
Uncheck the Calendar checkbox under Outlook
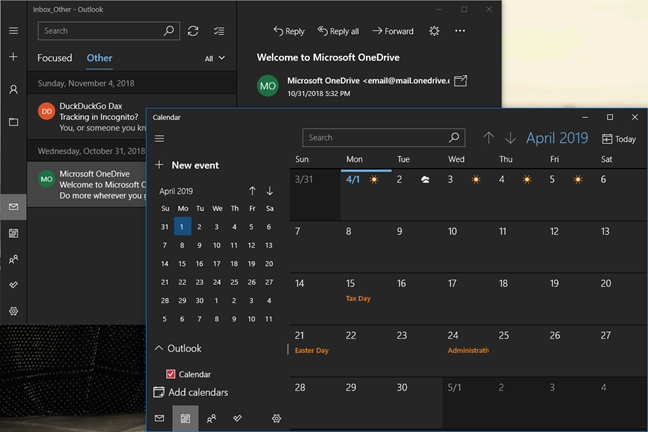click(170, 374)
